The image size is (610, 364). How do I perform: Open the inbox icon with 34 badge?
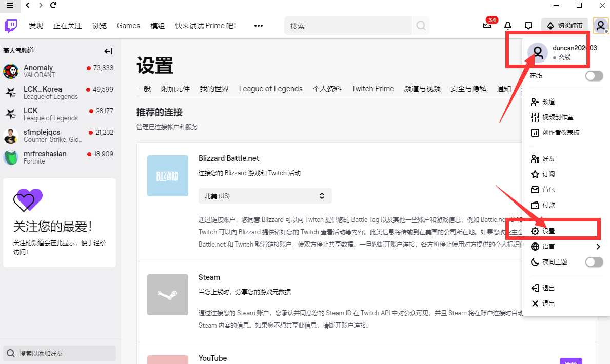pyautogui.click(x=487, y=26)
